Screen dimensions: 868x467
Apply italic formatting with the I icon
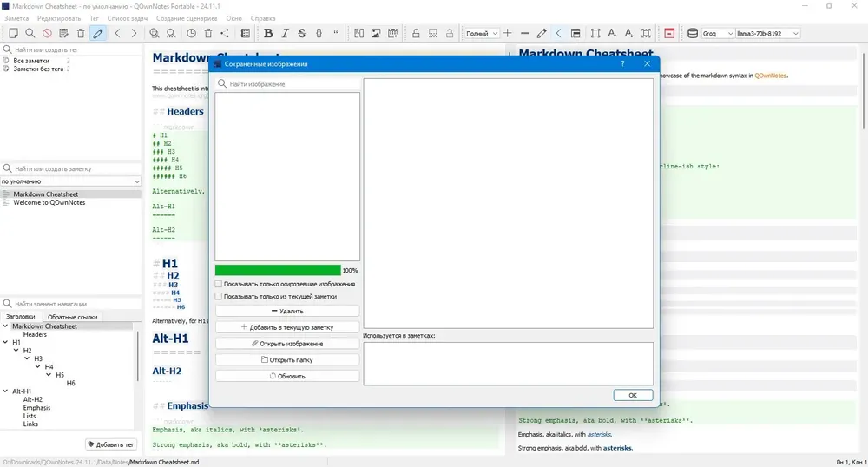point(285,33)
